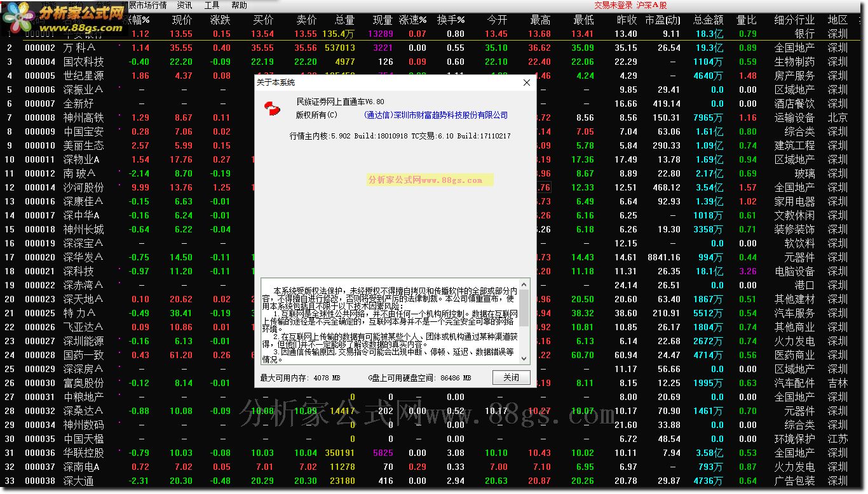The height and width of the screenshot is (494, 868).
Task: Sort by the 最高 column header
Action: click(x=540, y=20)
